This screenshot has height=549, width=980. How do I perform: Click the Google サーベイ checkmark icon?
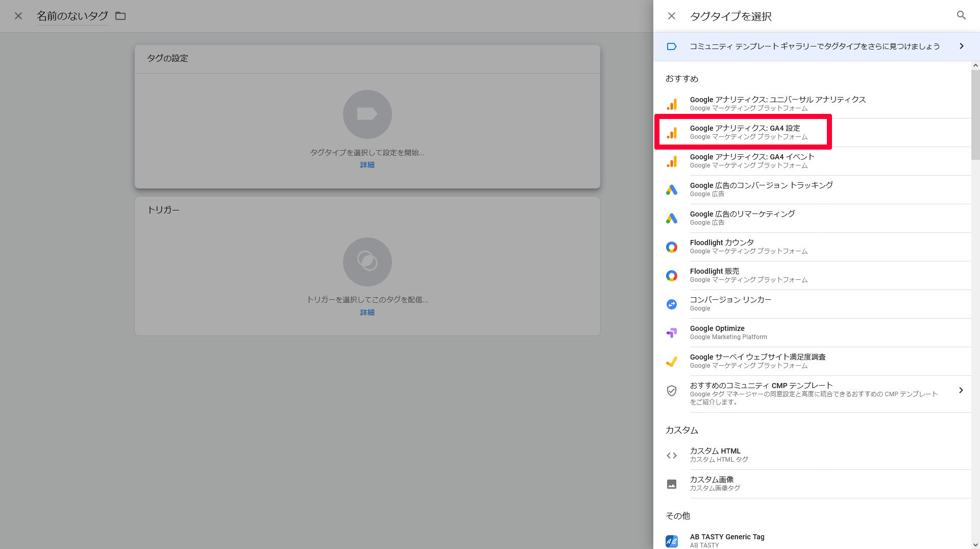click(672, 362)
